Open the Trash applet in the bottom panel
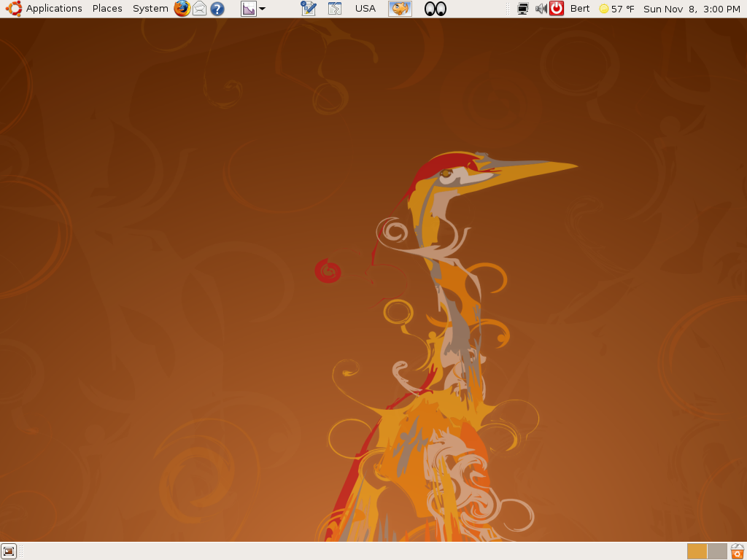 (x=738, y=551)
